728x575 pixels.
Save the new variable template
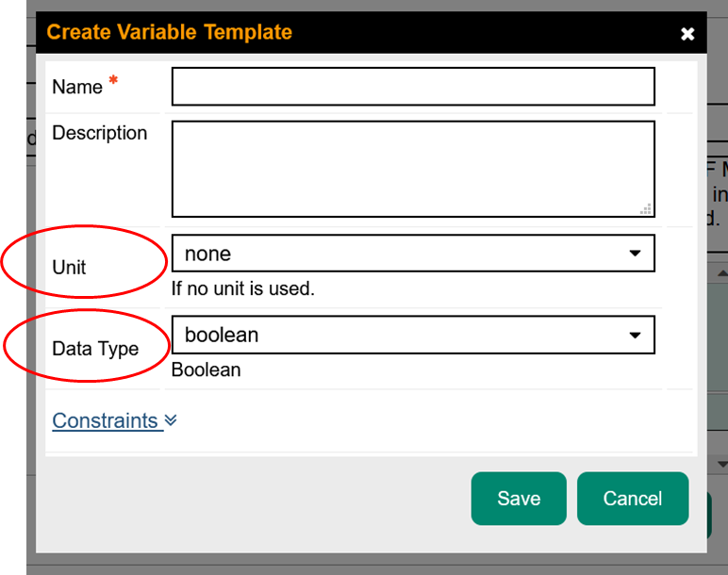pos(519,499)
